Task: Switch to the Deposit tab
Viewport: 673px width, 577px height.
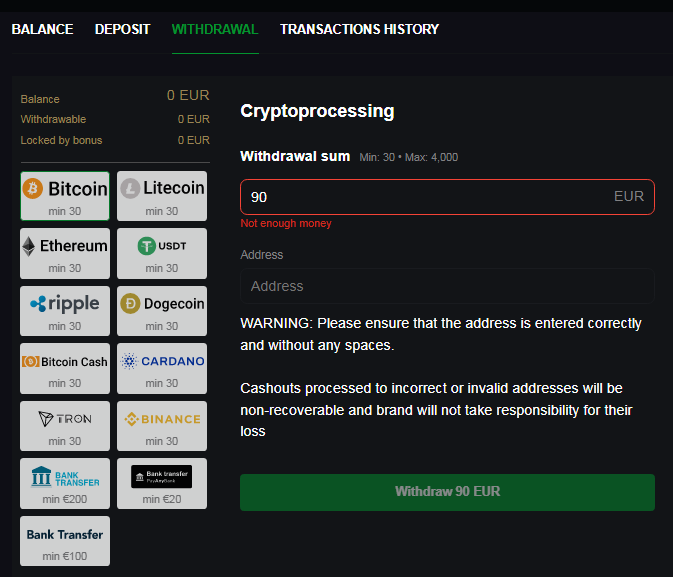Action: coord(122,29)
